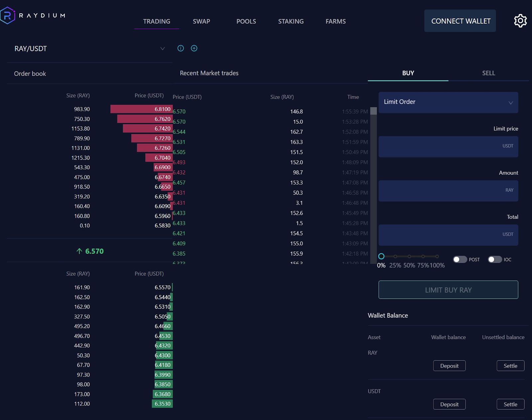The width and height of the screenshot is (532, 420).
Task: Select ask price 6.7620 in order book
Action: 162,119
